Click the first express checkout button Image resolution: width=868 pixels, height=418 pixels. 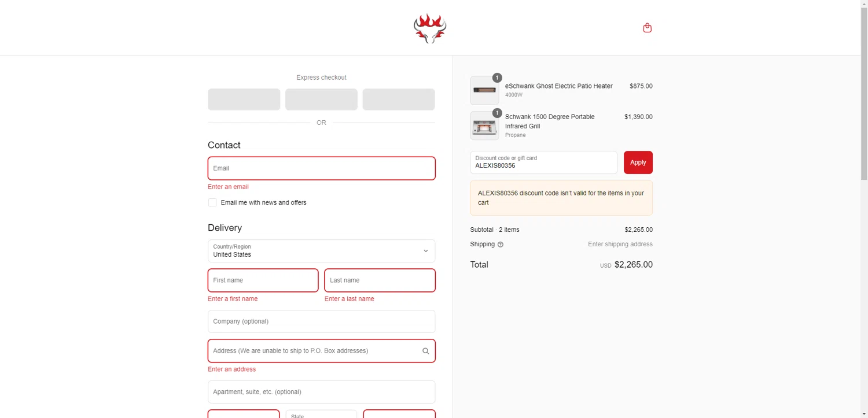tap(244, 99)
